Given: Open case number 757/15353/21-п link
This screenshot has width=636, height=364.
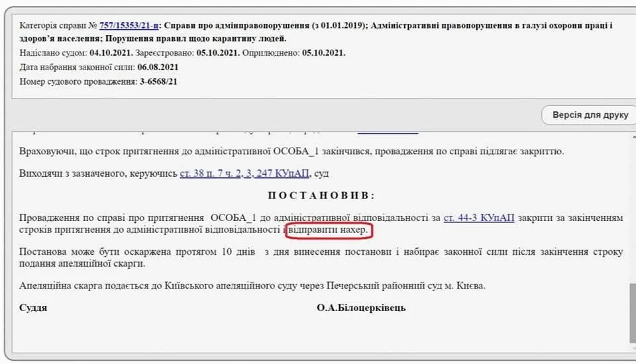Looking at the screenshot, I should tap(129, 26).
